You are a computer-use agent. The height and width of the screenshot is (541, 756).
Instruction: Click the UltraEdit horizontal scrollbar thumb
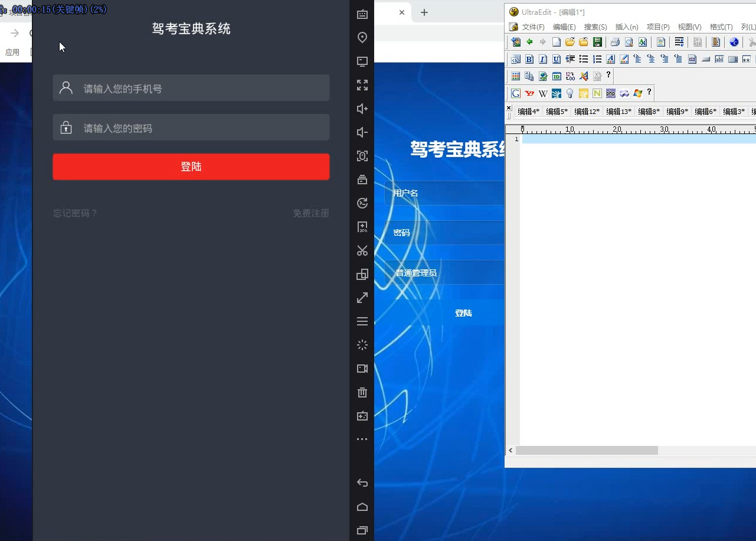pyautogui.click(x=587, y=451)
